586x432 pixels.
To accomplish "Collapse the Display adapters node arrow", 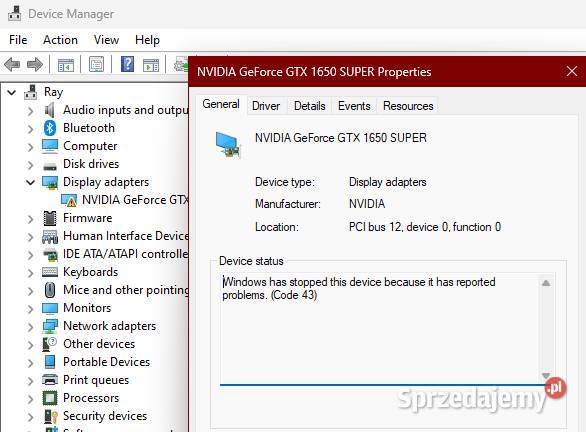I will (31, 182).
